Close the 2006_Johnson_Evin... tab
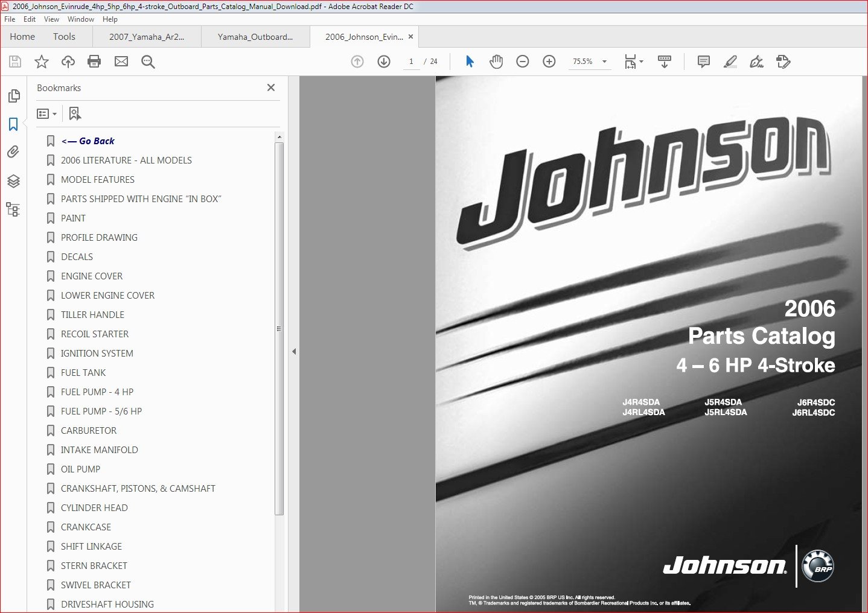The image size is (868, 613). (x=411, y=36)
